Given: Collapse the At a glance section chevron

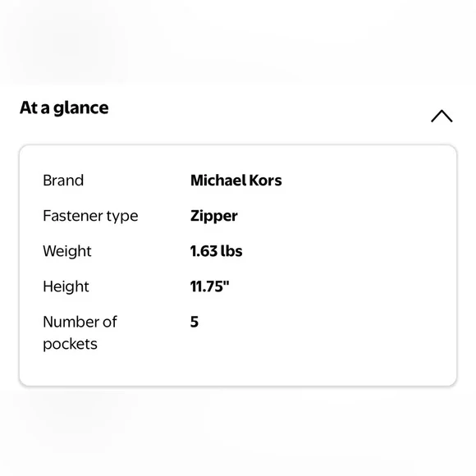Looking at the screenshot, I should pyautogui.click(x=442, y=116).
